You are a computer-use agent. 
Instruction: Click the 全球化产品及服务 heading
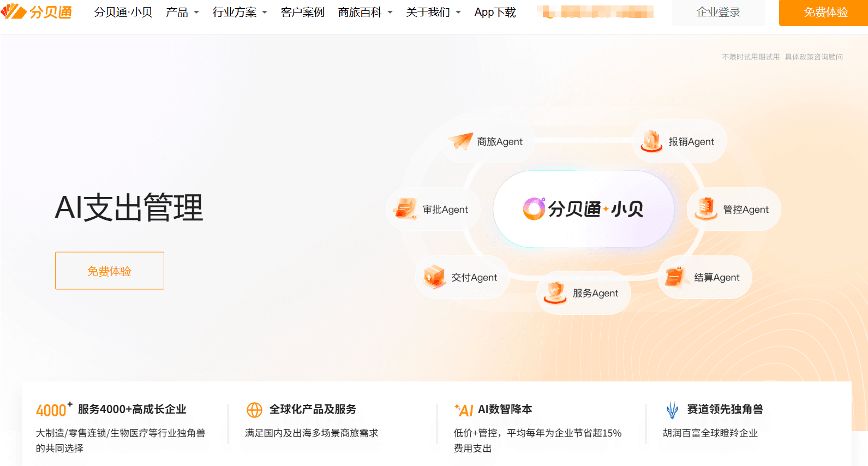pyautogui.click(x=313, y=409)
